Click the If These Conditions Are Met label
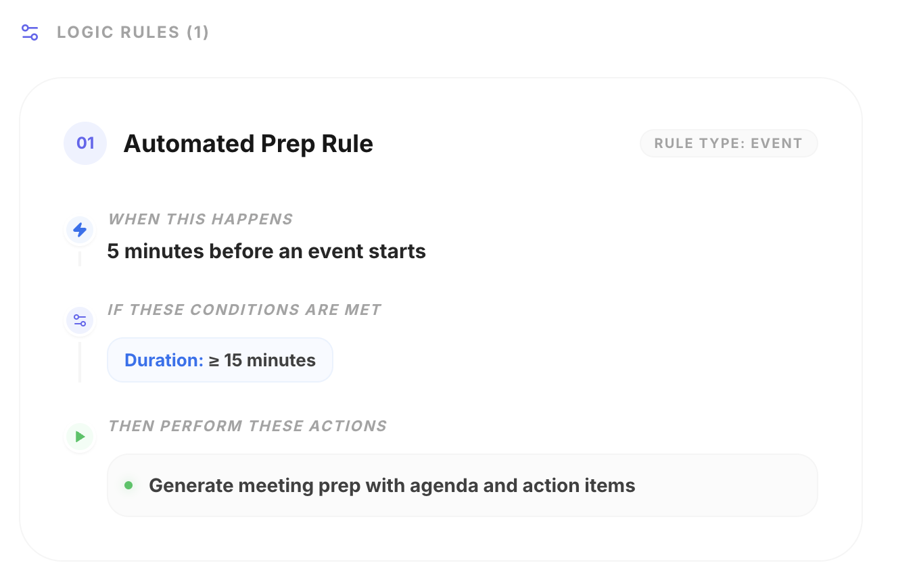 pyautogui.click(x=244, y=310)
